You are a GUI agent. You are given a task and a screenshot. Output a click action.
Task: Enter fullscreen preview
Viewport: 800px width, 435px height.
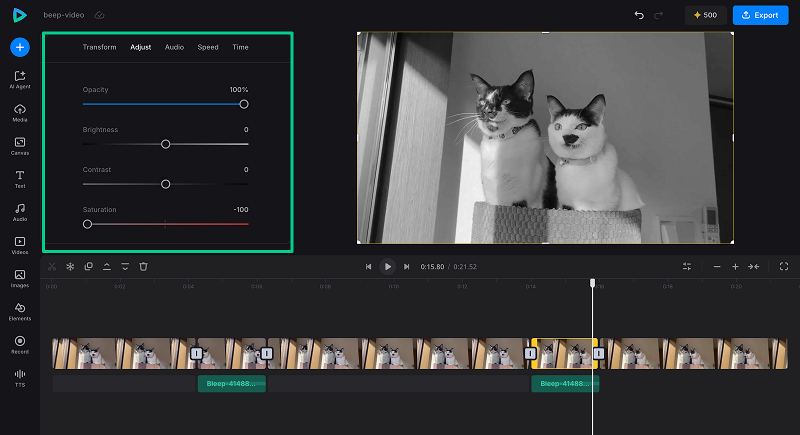(784, 267)
